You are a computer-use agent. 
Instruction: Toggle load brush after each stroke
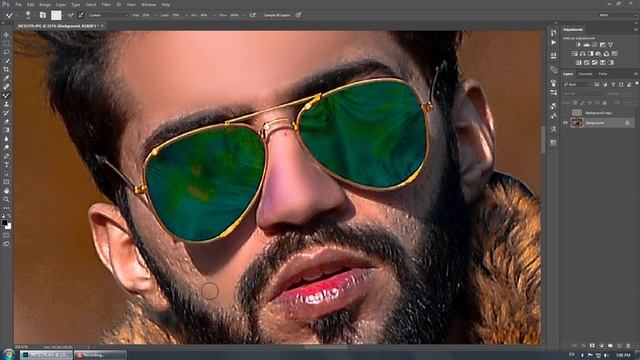(x=71, y=15)
